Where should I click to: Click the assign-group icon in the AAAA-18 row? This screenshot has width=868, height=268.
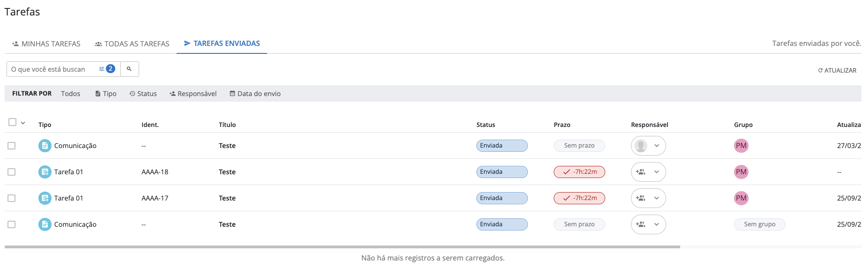click(640, 172)
